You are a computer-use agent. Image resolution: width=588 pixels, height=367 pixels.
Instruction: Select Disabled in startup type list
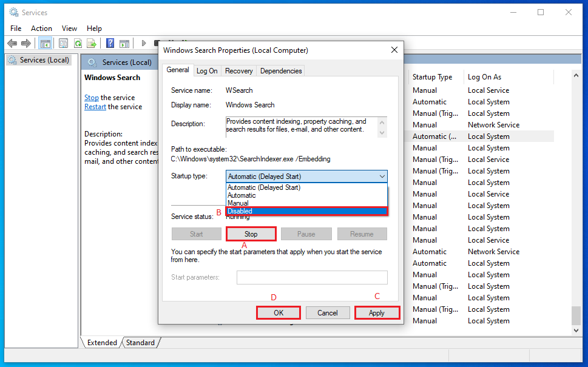pyautogui.click(x=306, y=211)
